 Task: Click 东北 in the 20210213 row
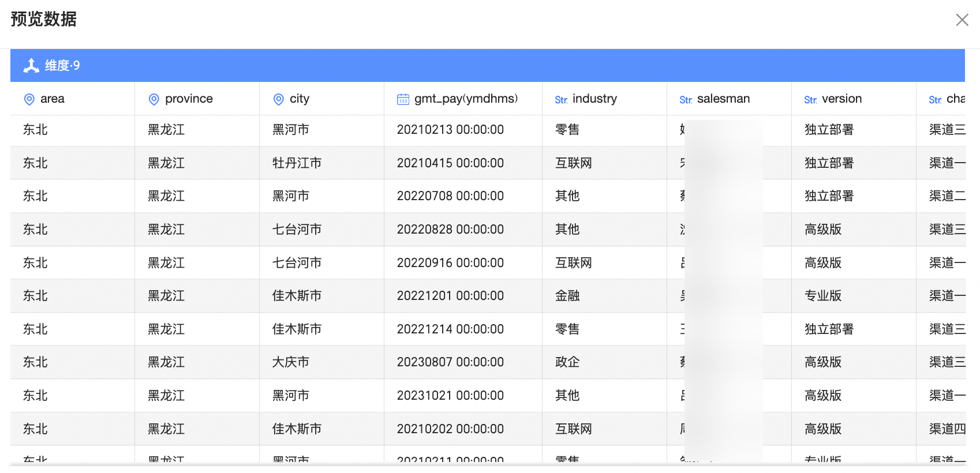[x=35, y=130]
